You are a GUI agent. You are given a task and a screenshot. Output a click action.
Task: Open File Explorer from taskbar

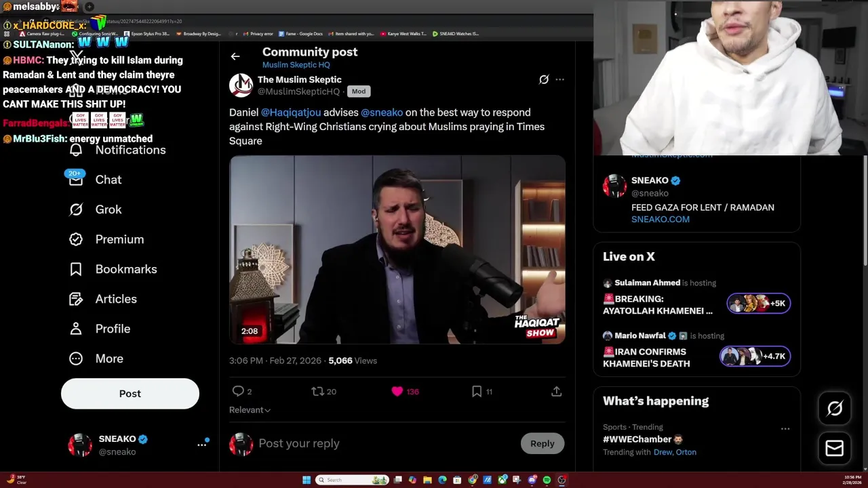[x=427, y=480]
